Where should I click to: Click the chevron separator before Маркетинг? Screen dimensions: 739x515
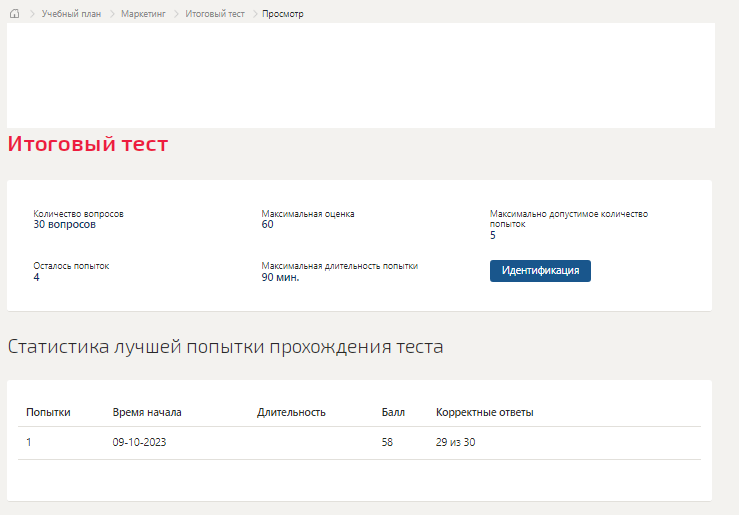112,14
